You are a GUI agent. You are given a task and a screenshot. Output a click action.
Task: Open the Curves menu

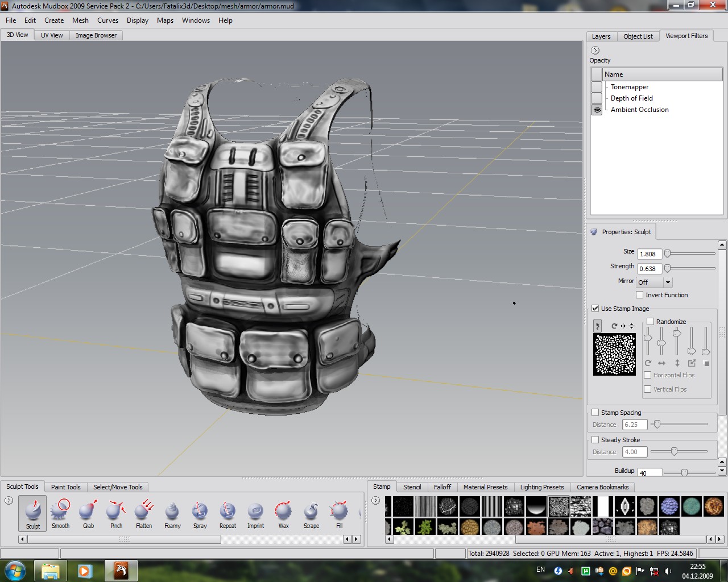(x=107, y=20)
